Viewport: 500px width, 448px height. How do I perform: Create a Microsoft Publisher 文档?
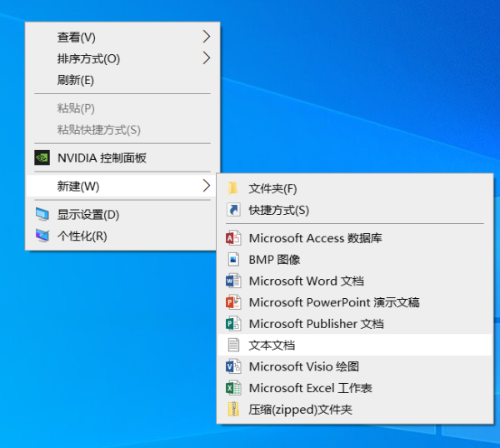pyautogui.click(x=355, y=323)
